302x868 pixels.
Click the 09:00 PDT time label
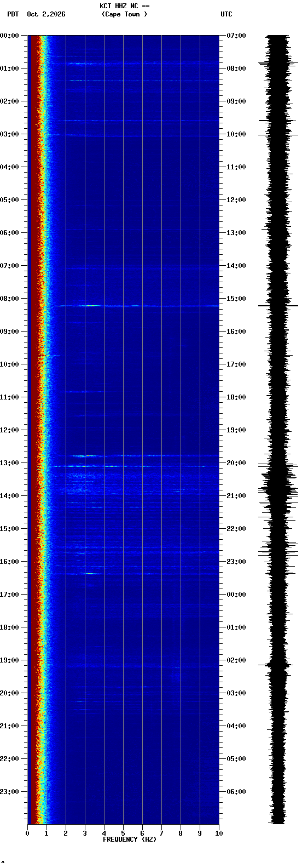(x=10, y=332)
